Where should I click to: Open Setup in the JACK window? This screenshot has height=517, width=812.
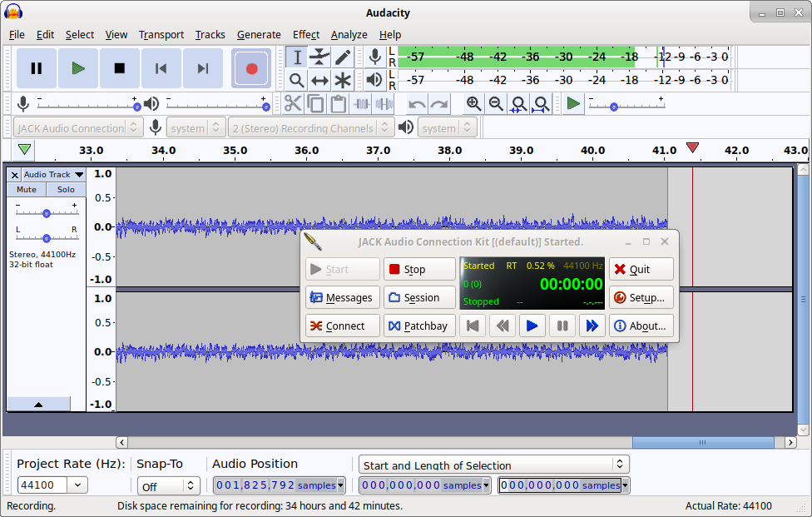641,297
